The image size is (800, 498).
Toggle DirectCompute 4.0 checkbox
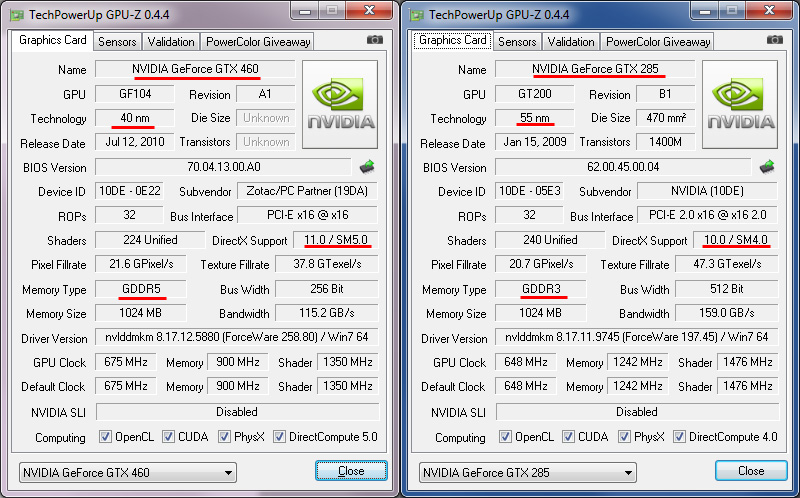pyautogui.click(x=679, y=437)
